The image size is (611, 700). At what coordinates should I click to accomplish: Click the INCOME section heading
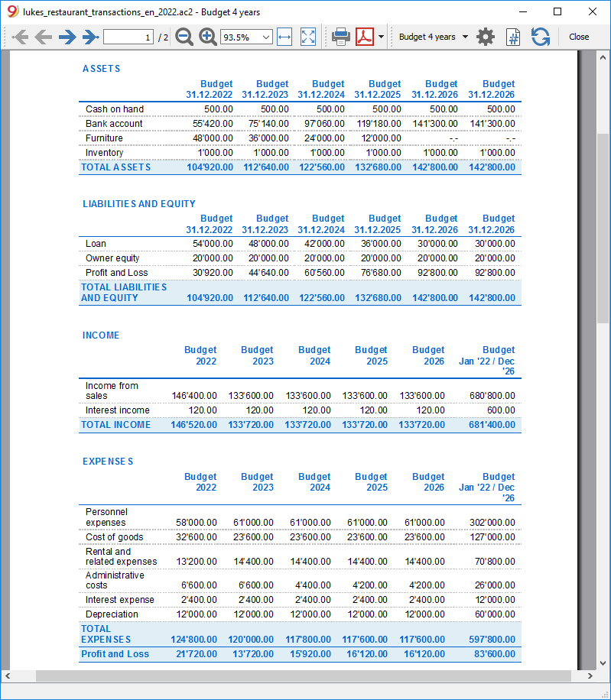(x=100, y=335)
